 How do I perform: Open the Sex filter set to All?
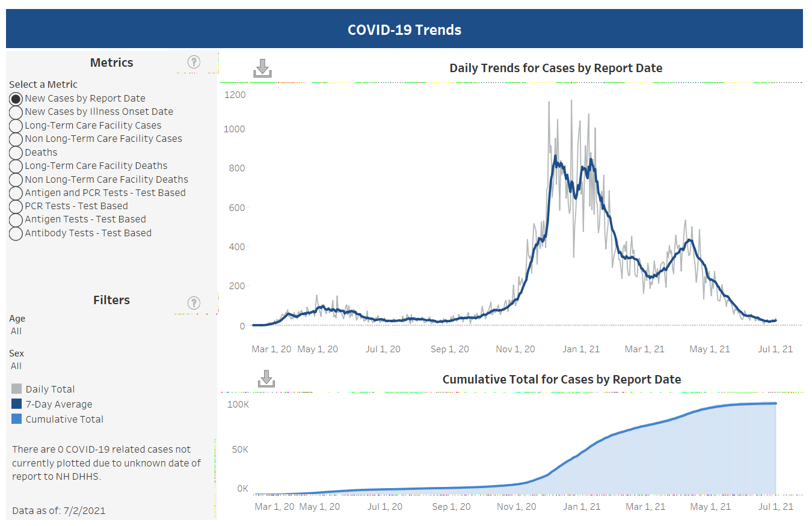pyautogui.click(x=16, y=366)
